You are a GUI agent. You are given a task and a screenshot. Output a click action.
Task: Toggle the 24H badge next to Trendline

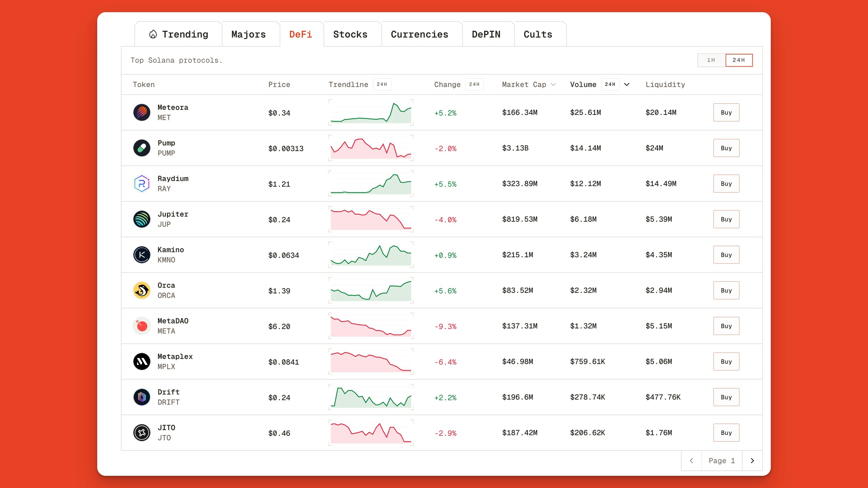coord(382,84)
